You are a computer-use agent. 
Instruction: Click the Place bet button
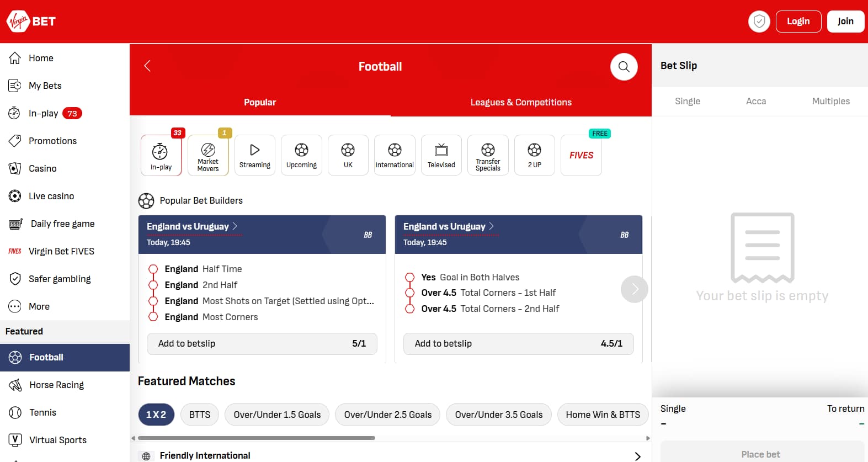click(x=762, y=453)
